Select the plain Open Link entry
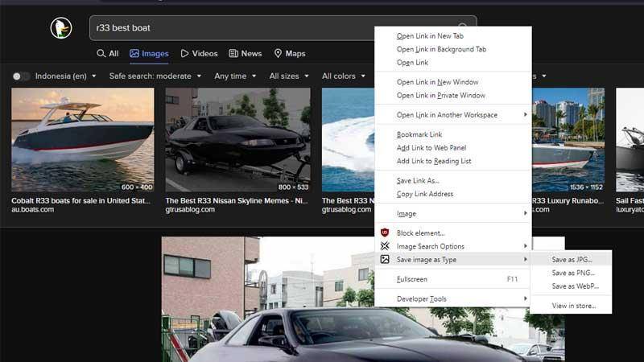This screenshot has width=644, height=362. 453,63
